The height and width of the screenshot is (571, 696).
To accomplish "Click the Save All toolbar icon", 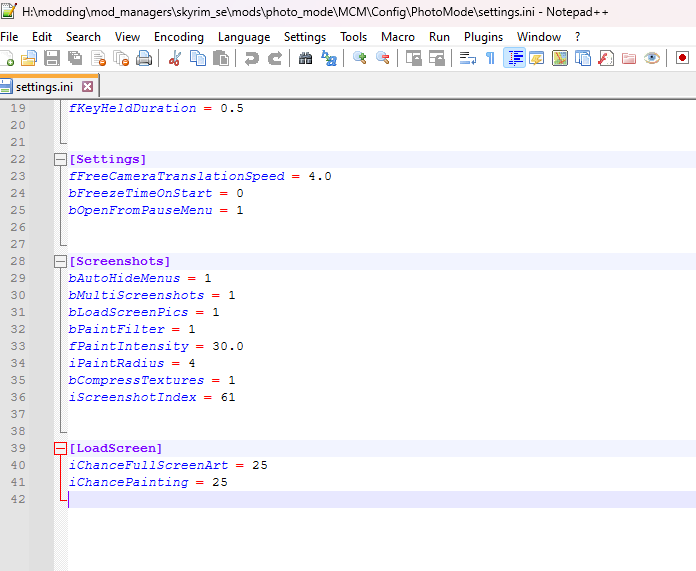I will 75,58.
